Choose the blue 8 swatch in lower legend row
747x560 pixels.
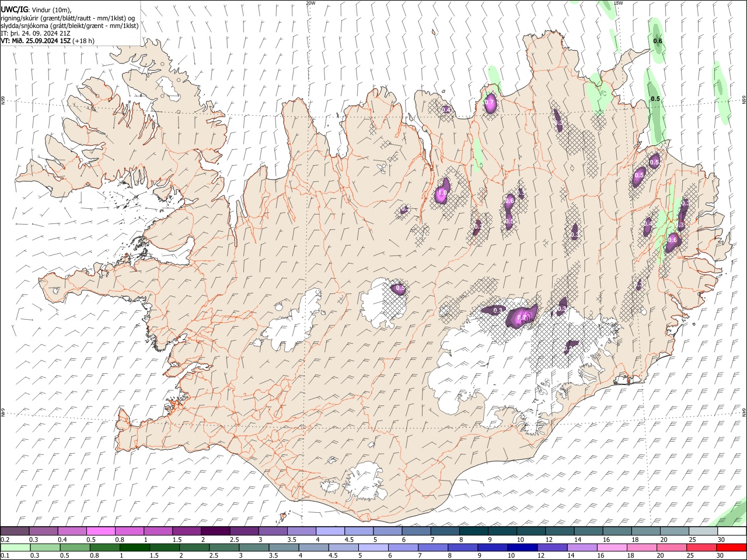(x=462, y=547)
